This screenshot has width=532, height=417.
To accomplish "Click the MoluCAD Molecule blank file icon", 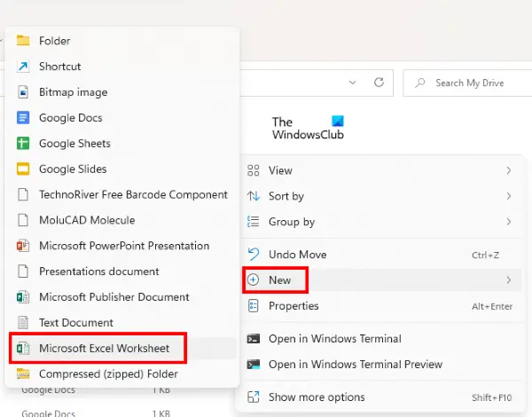I will coord(23,220).
